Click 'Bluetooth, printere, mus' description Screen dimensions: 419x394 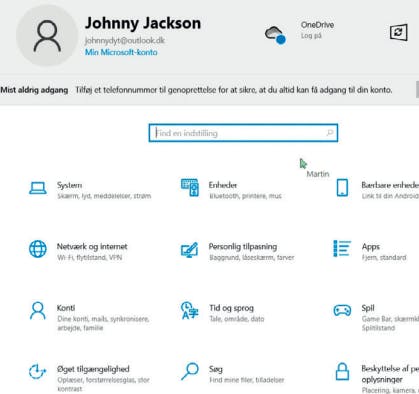[x=245, y=196]
